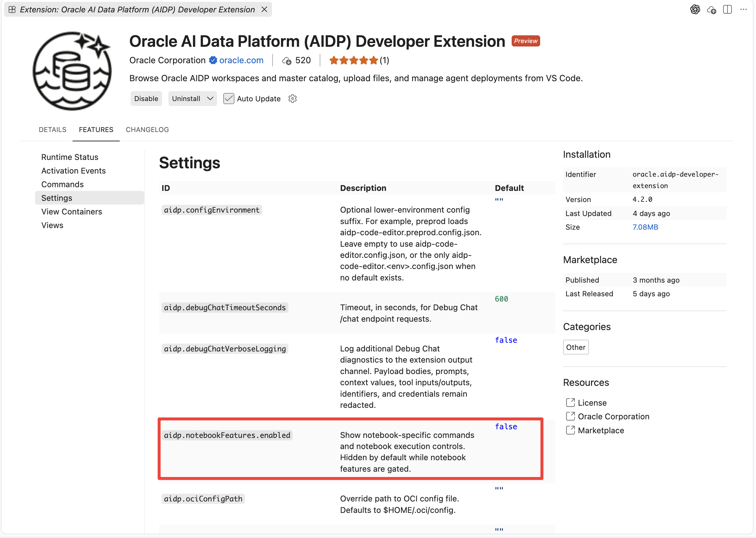This screenshot has height=538, width=756.
Task: Open the CHANGELOG tab
Action: [147, 130]
